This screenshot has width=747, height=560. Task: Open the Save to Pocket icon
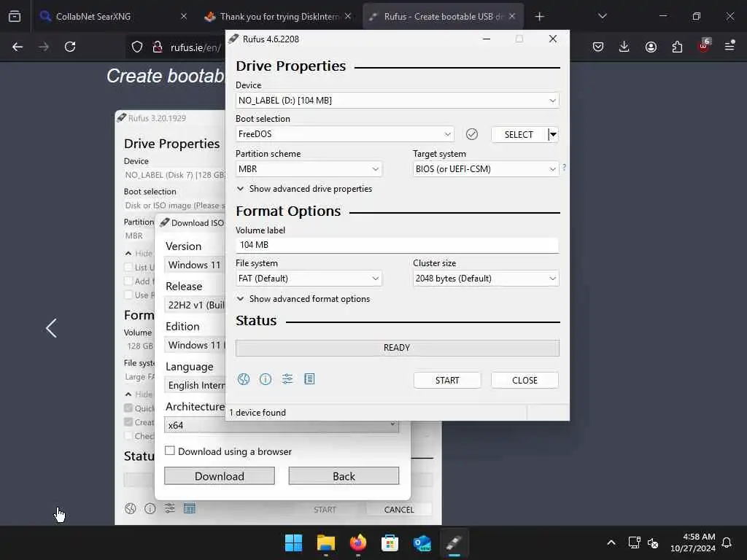click(x=598, y=47)
